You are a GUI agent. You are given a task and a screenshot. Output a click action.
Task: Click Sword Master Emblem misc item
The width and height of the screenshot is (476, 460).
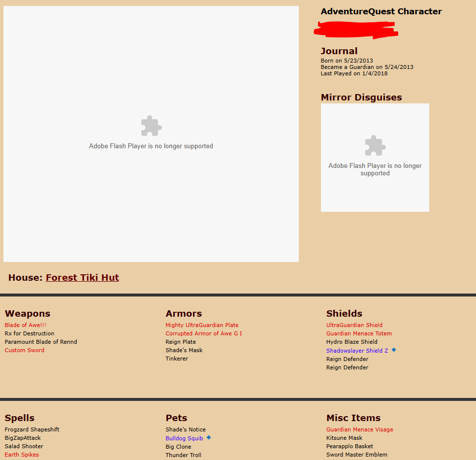click(357, 455)
